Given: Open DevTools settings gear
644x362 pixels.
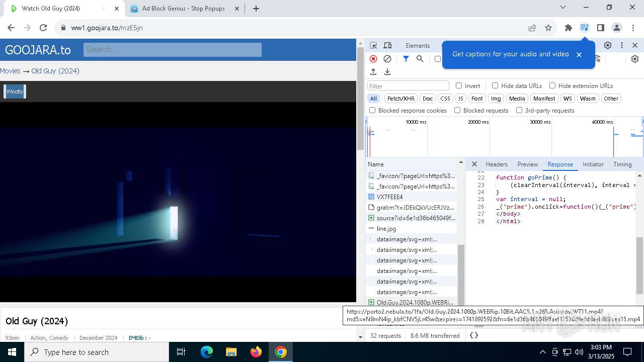Looking at the screenshot, I should (608, 45).
